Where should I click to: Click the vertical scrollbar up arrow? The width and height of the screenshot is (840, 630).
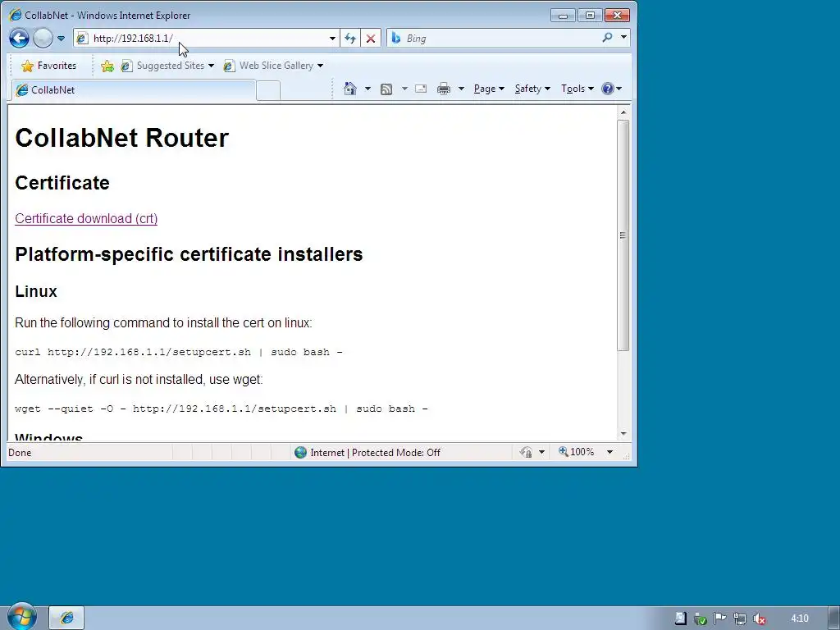[x=623, y=112]
